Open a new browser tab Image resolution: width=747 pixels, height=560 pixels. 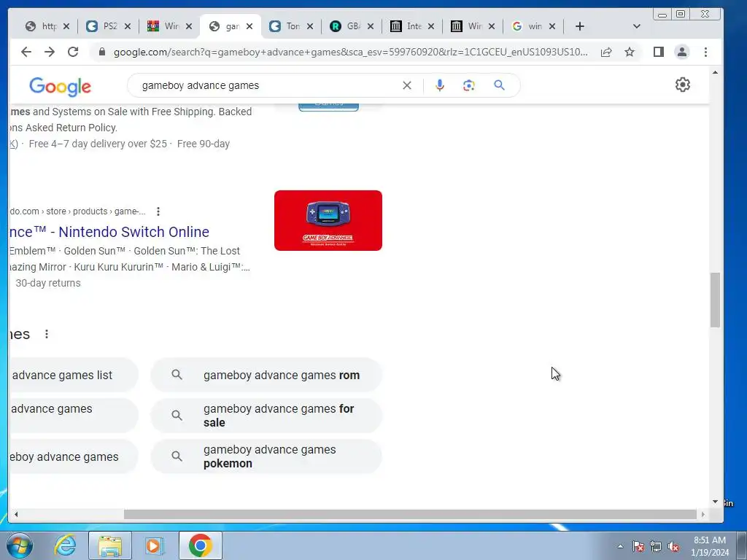click(x=579, y=26)
